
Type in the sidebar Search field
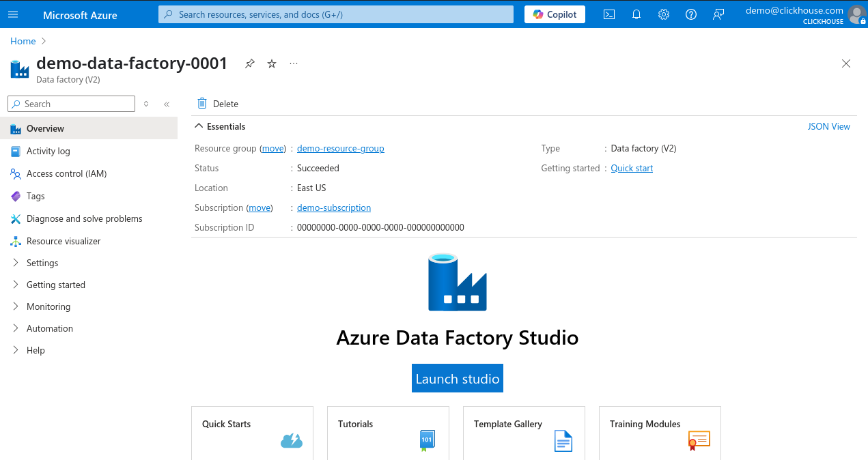[x=70, y=104]
